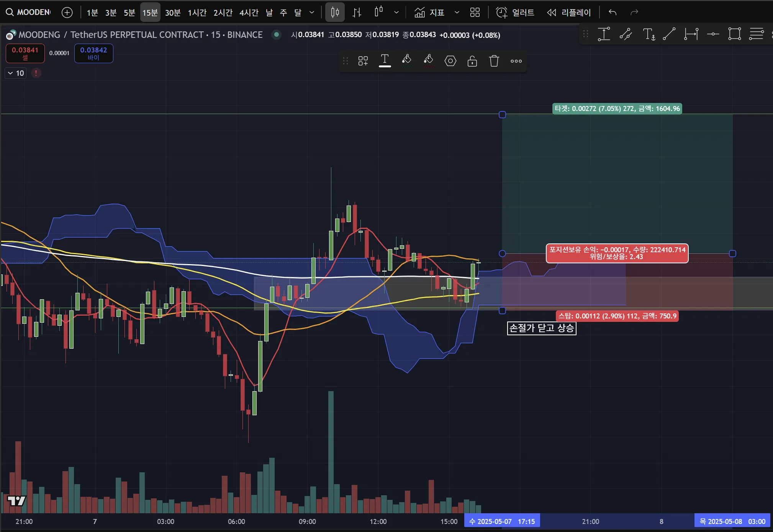Expand the timeframe dropdown arrow

pos(312,13)
